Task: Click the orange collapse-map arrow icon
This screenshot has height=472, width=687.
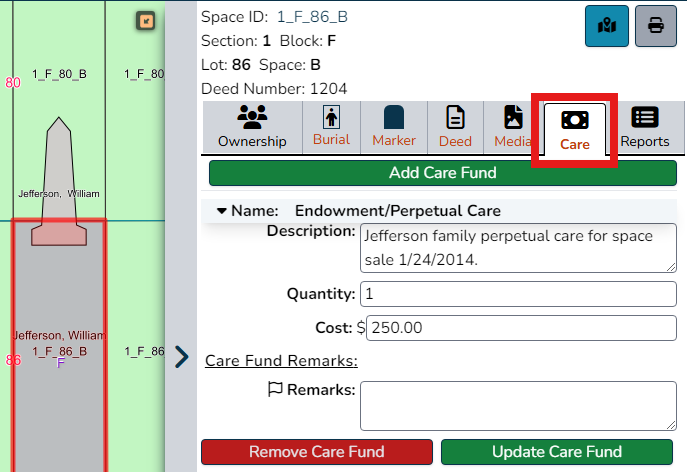Action: pyautogui.click(x=145, y=21)
